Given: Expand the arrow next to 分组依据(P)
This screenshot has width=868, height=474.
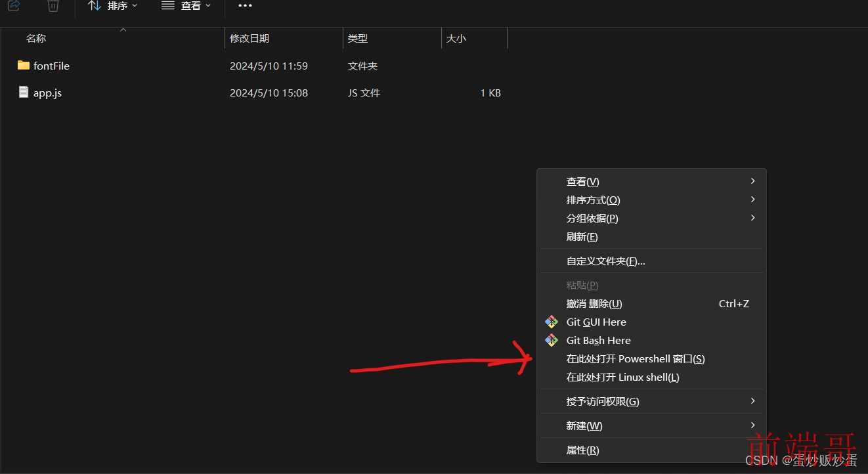Looking at the screenshot, I should [752, 217].
